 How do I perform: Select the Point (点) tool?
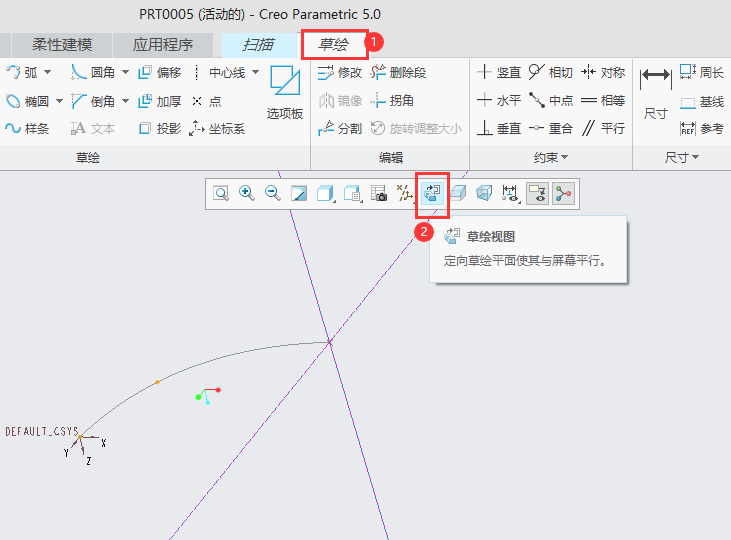pyautogui.click(x=207, y=101)
